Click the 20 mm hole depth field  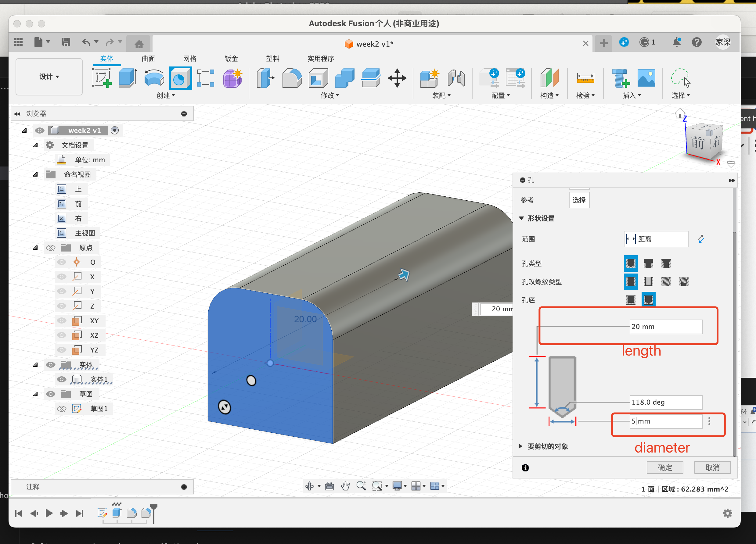tap(666, 327)
